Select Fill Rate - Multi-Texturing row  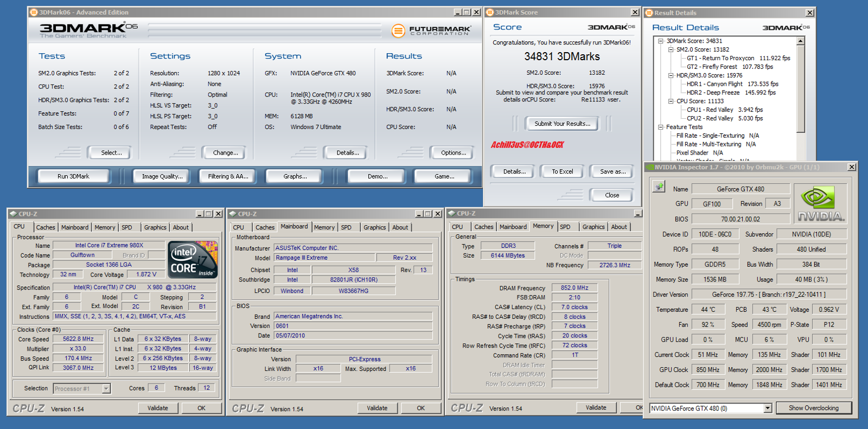(716, 144)
